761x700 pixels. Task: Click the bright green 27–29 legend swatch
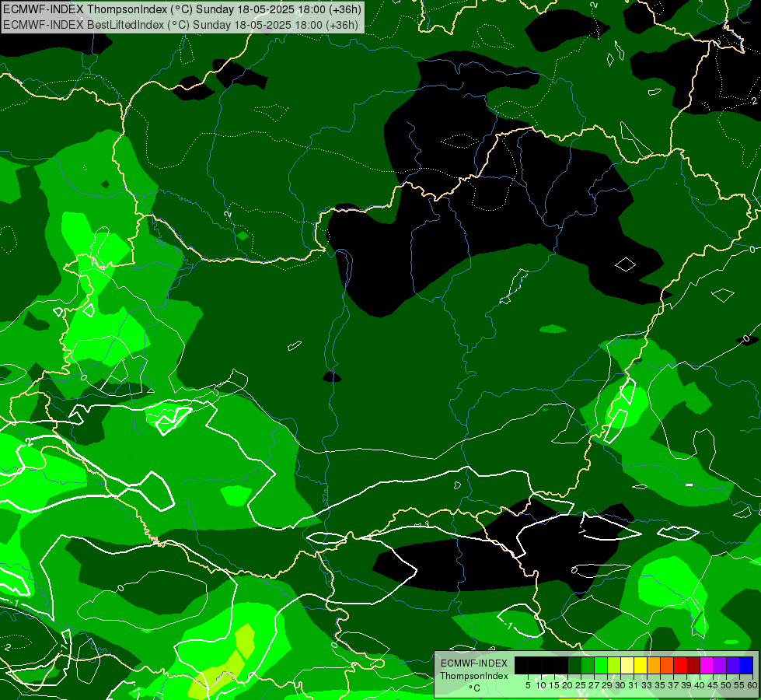pyautogui.click(x=601, y=666)
